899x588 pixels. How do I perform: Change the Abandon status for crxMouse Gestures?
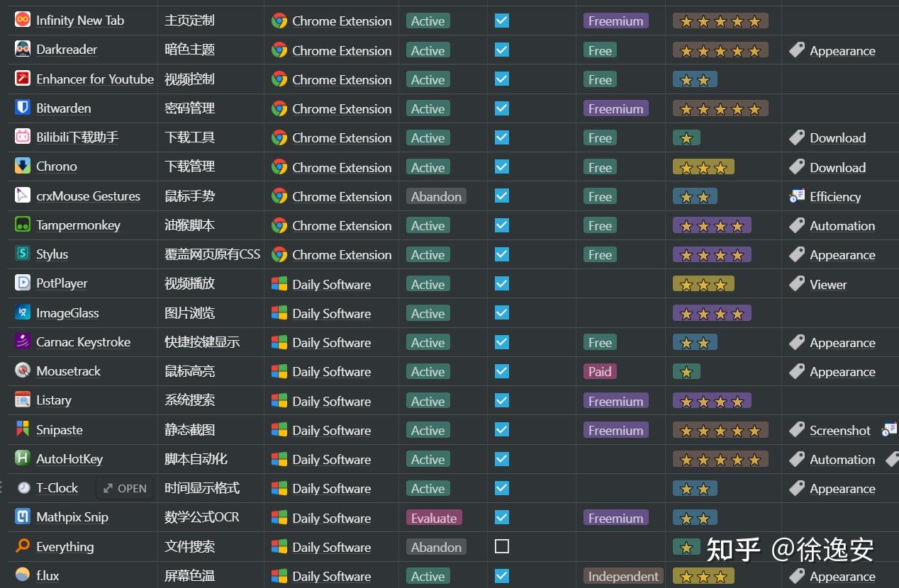click(436, 196)
